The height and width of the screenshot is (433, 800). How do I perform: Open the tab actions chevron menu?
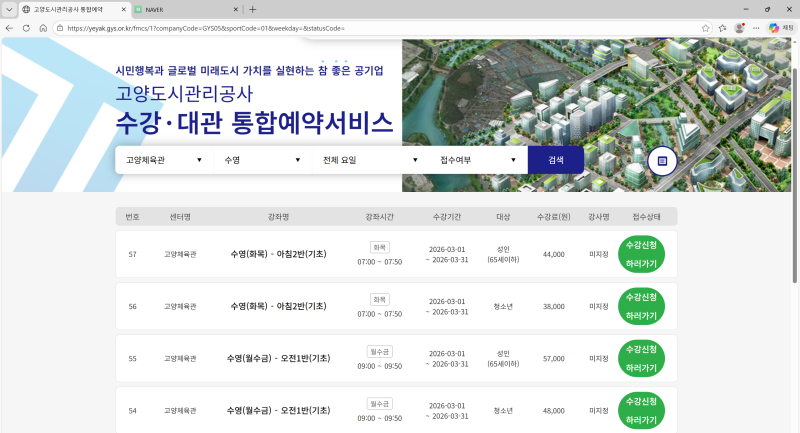coord(9,9)
